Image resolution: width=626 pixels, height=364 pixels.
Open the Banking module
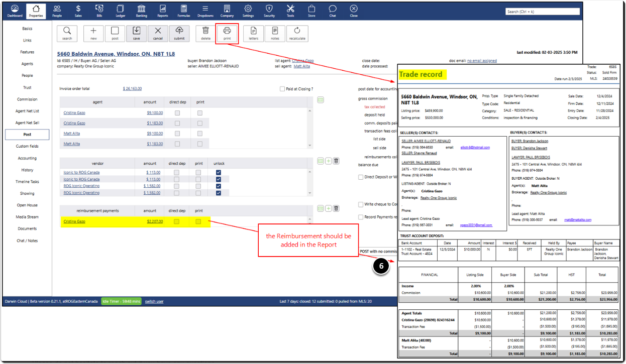(142, 11)
